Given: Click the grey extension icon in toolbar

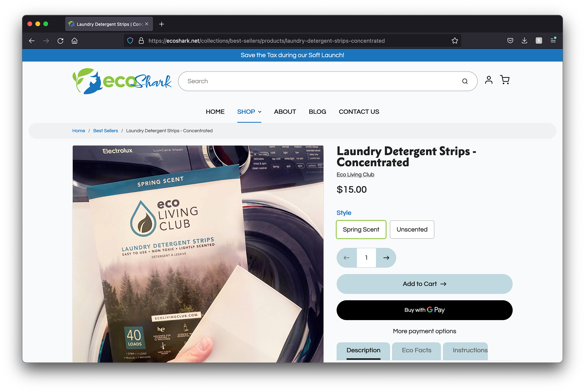Looking at the screenshot, I should (x=539, y=41).
